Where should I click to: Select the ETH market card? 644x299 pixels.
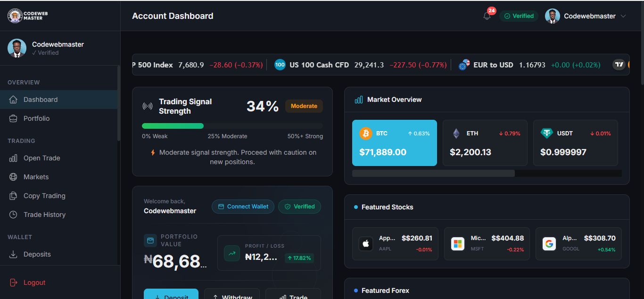pos(485,143)
